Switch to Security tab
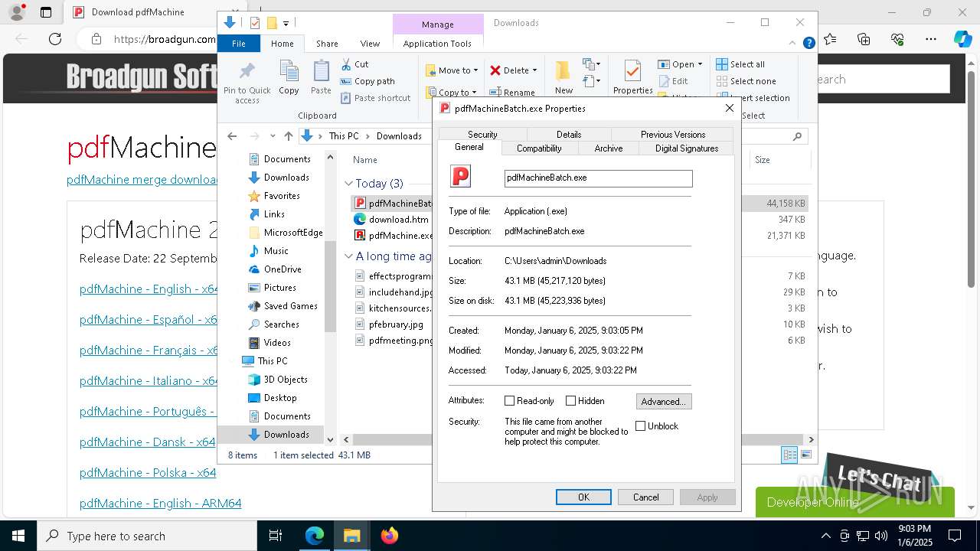This screenshot has height=551, width=980. point(482,135)
